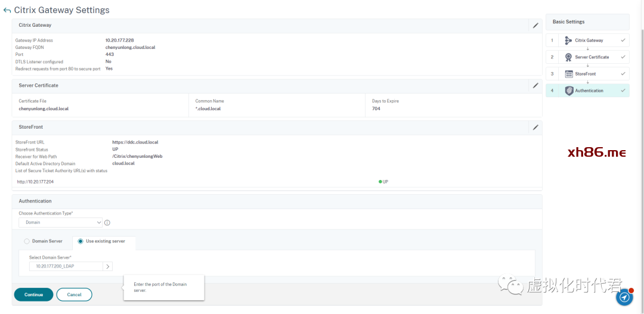
Task: Click the StoreFront URL https://ddc.cloud.local
Action: (x=135, y=142)
